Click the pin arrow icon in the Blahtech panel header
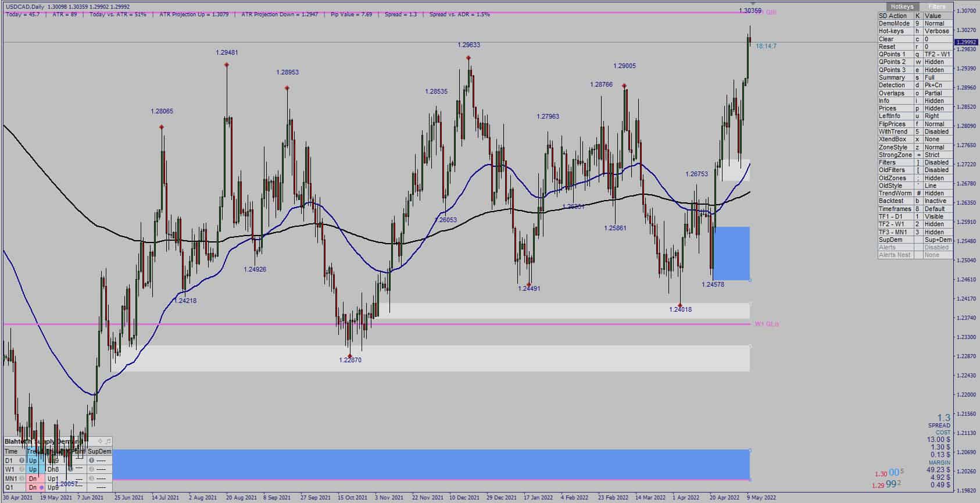Image resolution: width=980 pixels, height=503 pixels. coord(100,441)
